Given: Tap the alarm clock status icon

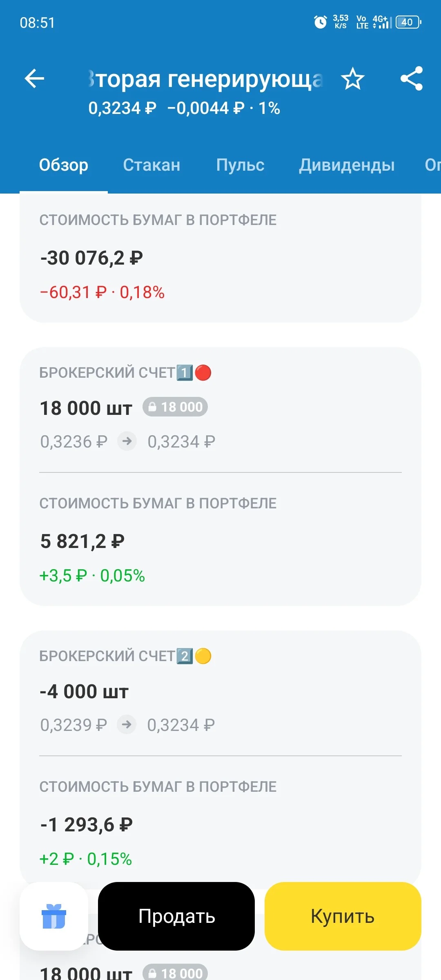Looking at the screenshot, I should click(320, 22).
